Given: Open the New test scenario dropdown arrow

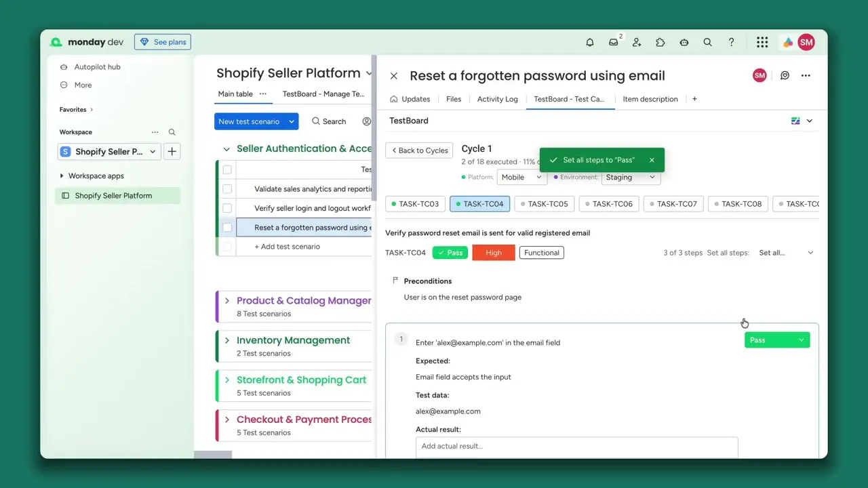Looking at the screenshot, I should pyautogui.click(x=292, y=121).
